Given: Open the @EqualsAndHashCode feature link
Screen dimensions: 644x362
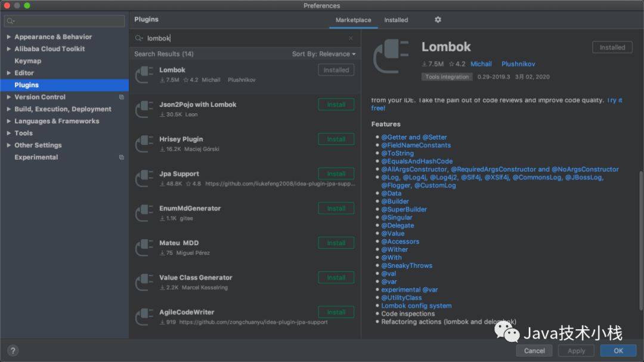Looking at the screenshot, I should tap(417, 161).
